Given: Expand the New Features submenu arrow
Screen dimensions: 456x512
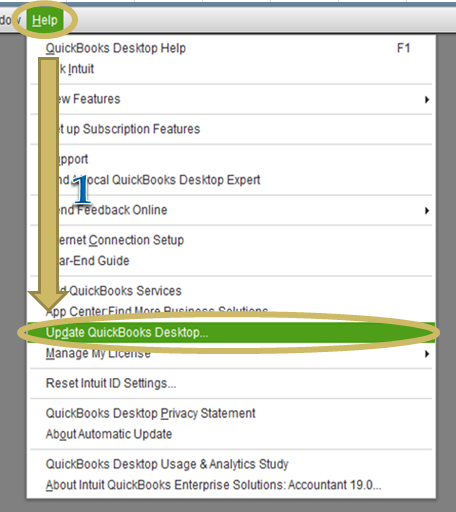Looking at the screenshot, I should coord(427,99).
